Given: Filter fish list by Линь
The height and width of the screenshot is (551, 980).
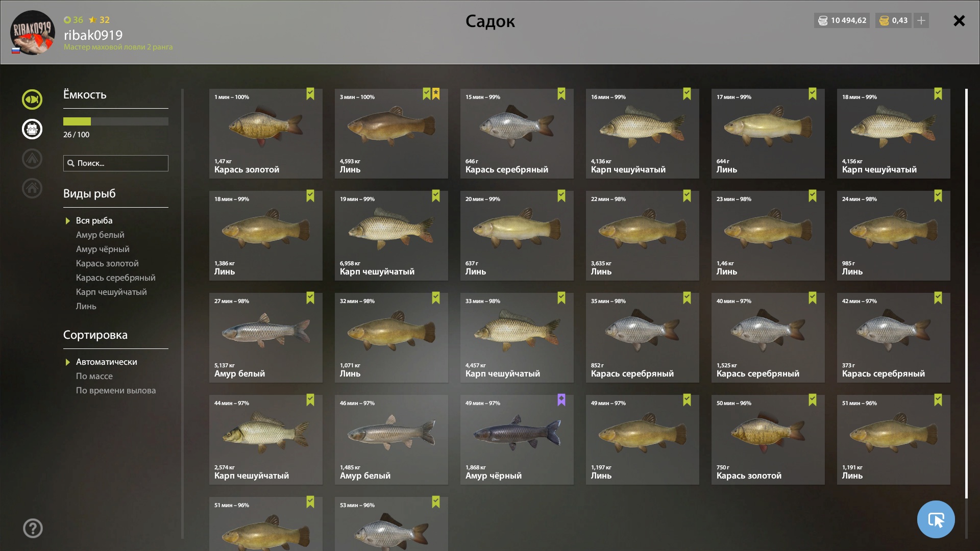Looking at the screenshot, I should (x=86, y=306).
